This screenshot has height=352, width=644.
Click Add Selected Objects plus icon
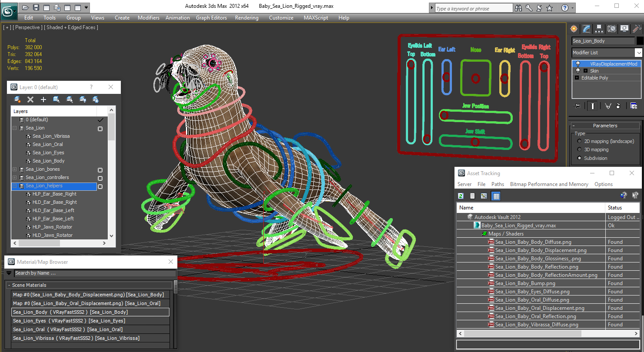(43, 100)
